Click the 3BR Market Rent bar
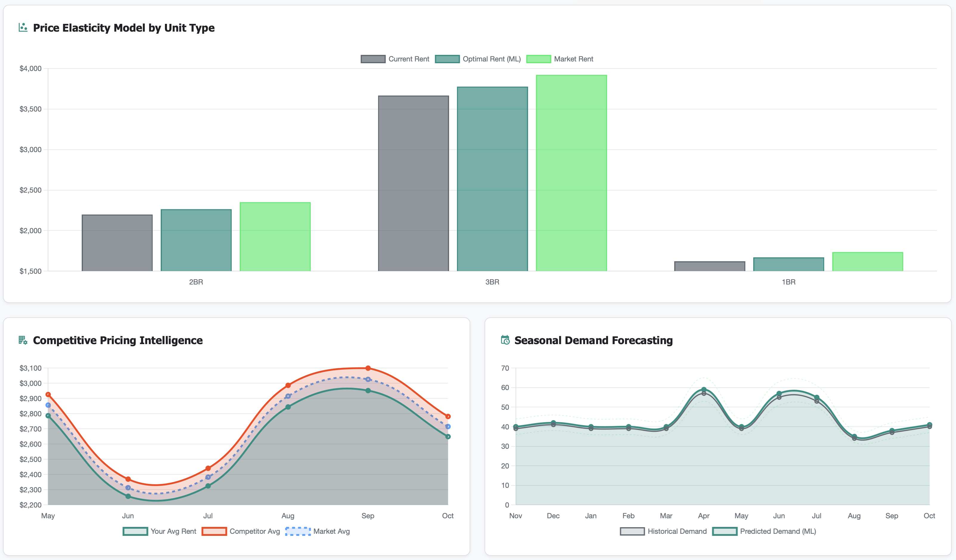This screenshot has width=956, height=560. [x=571, y=173]
